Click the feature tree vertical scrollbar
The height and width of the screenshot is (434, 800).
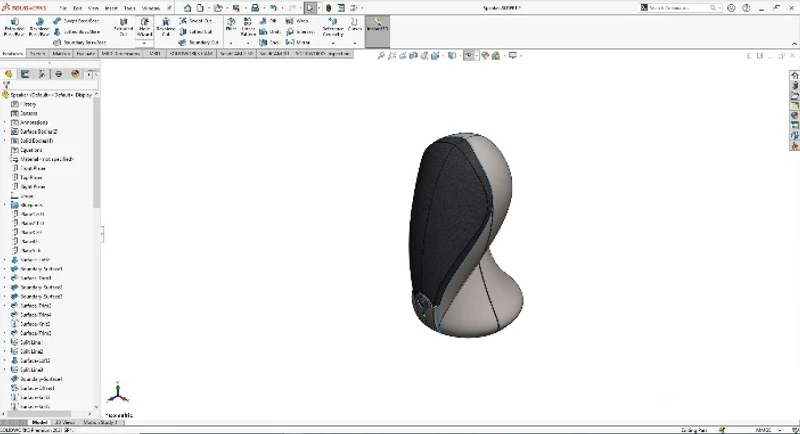96,153
